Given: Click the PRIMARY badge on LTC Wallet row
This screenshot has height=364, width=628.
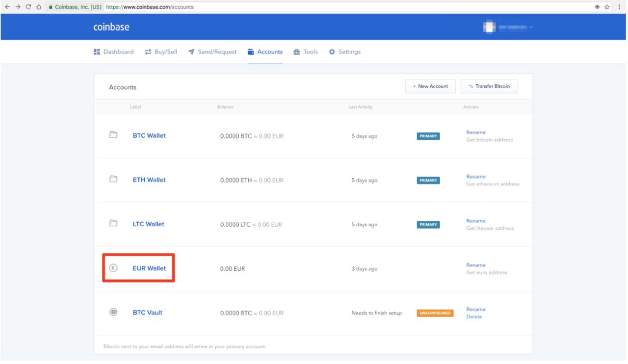Looking at the screenshot, I should tap(428, 225).
